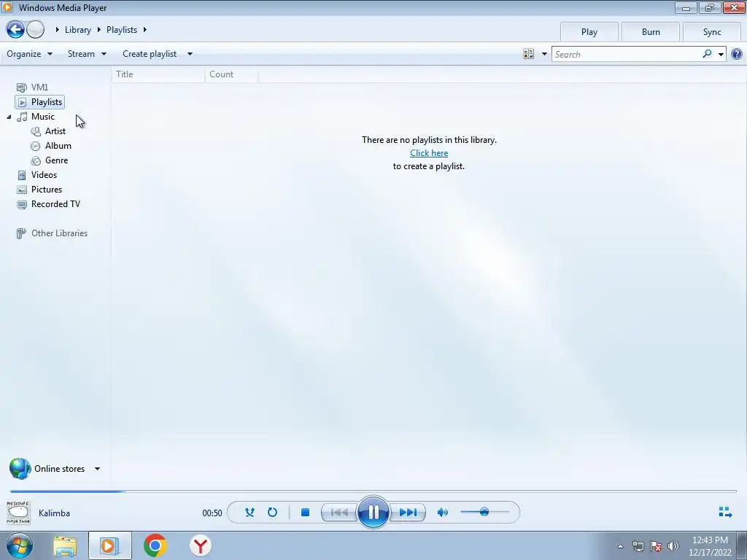Click the search magnifier icon
747x560 pixels.
tap(707, 54)
